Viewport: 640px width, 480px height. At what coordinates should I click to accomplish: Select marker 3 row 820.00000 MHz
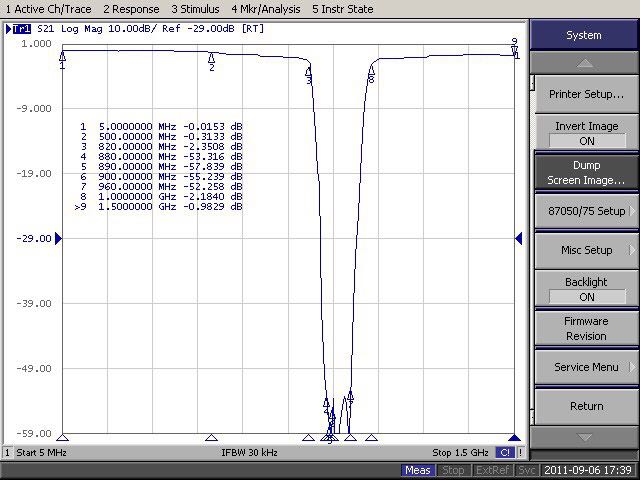click(x=161, y=147)
